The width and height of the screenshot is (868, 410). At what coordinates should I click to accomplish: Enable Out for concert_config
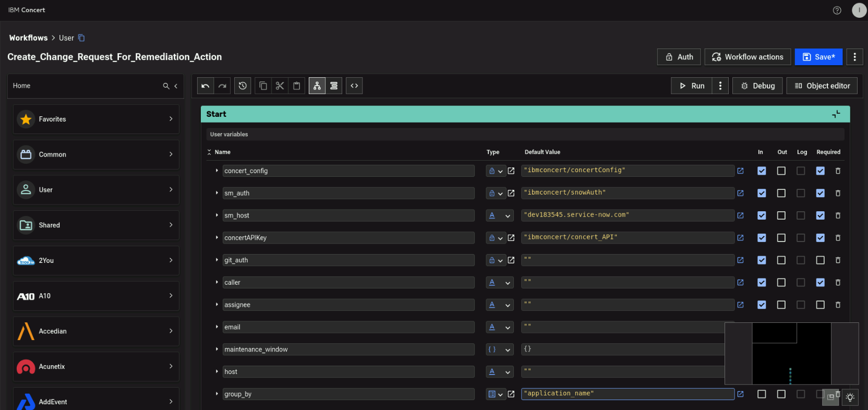click(x=781, y=171)
